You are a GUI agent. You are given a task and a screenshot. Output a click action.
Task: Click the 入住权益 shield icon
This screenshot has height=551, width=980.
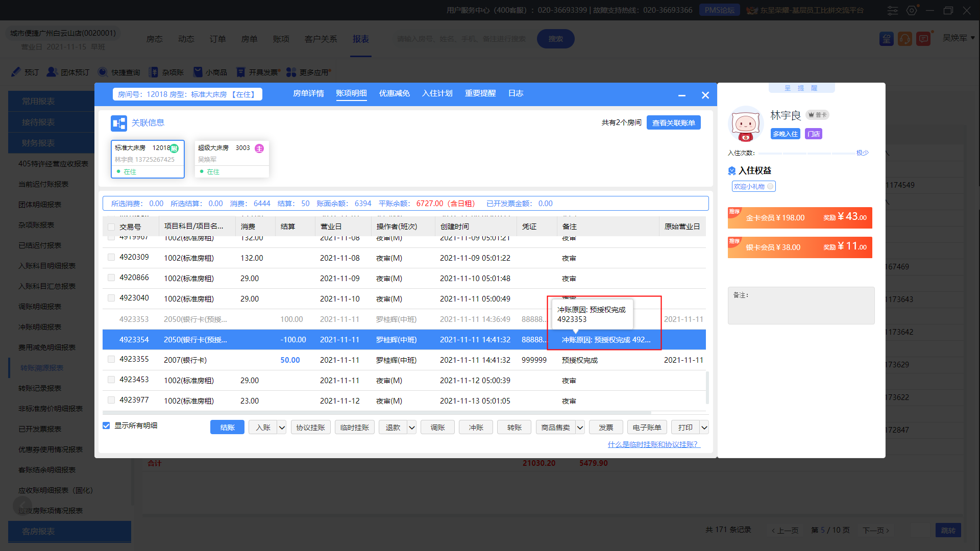point(732,170)
